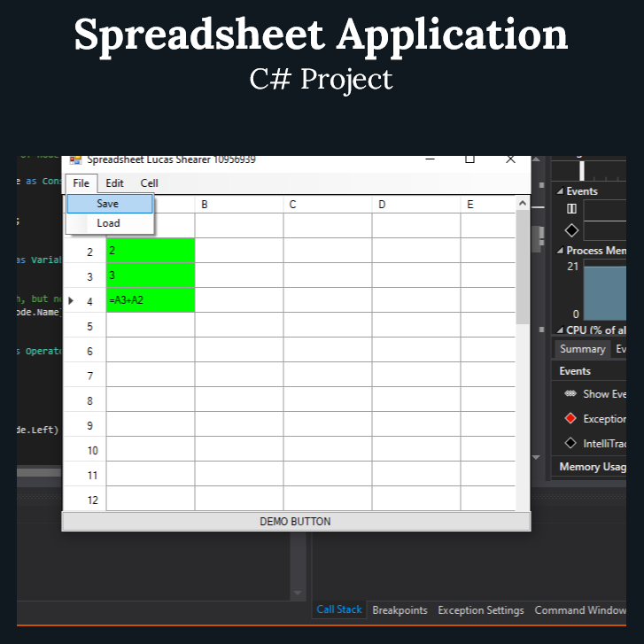The image size is (644, 644).
Task: Select green cell containing 3
Action: [151, 275]
